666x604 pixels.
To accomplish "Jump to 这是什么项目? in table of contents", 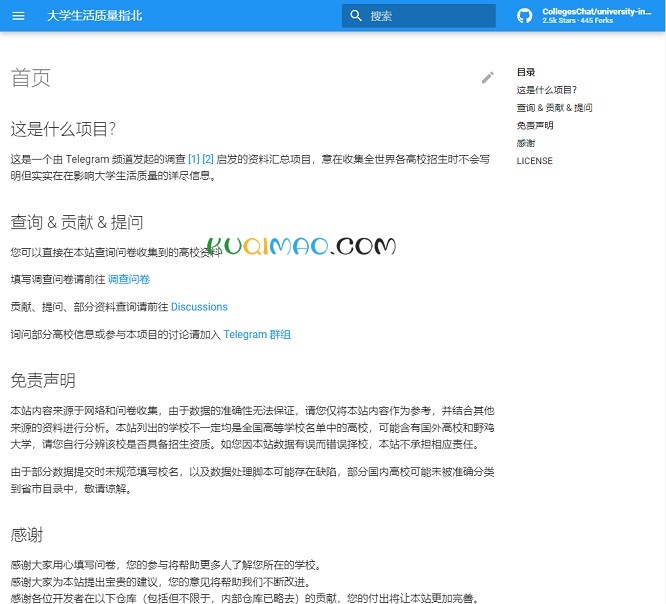I will pos(547,90).
